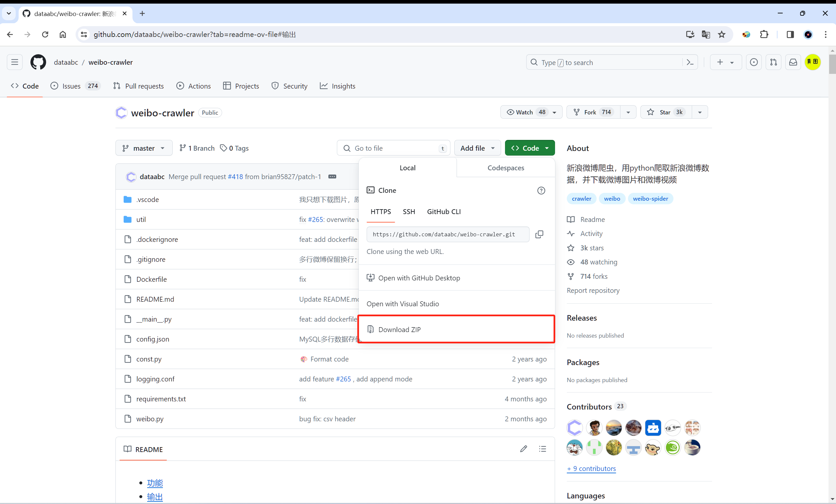Open the Issues tab
Image resolution: width=836 pixels, height=504 pixels.
point(71,86)
